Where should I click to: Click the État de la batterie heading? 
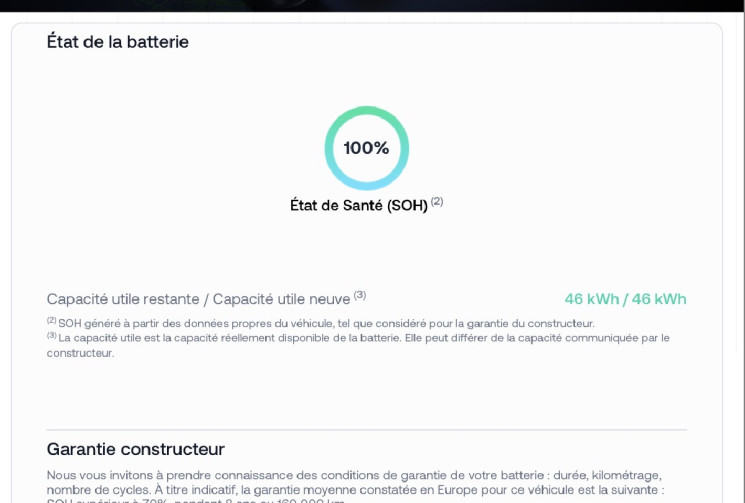pyautogui.click(x=118, y=42)
